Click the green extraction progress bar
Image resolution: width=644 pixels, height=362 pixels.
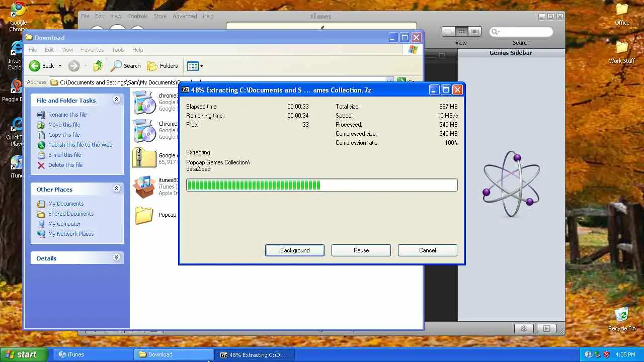pos(322,185)
